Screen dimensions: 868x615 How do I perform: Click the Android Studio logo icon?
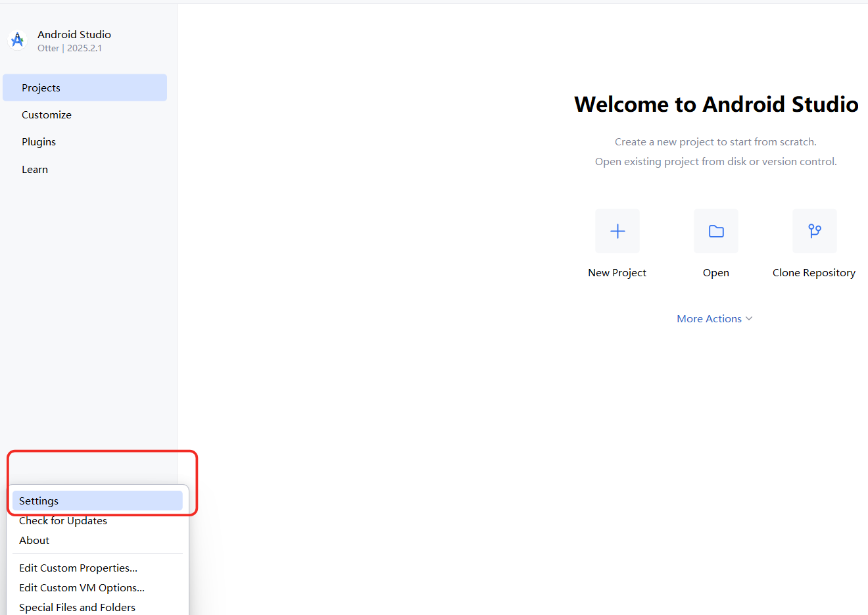tap(17, 39)
